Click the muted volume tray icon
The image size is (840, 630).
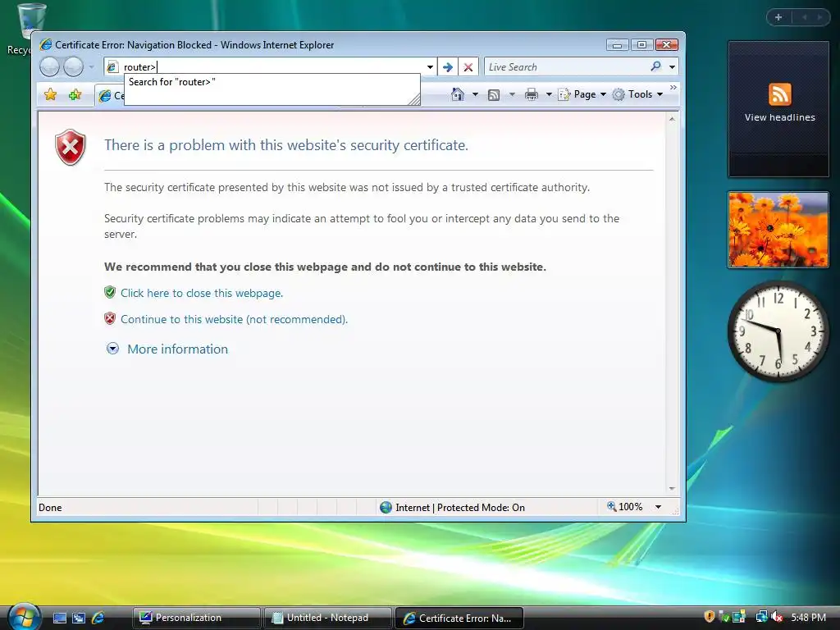pyautogui.click(x=776, y=617)
